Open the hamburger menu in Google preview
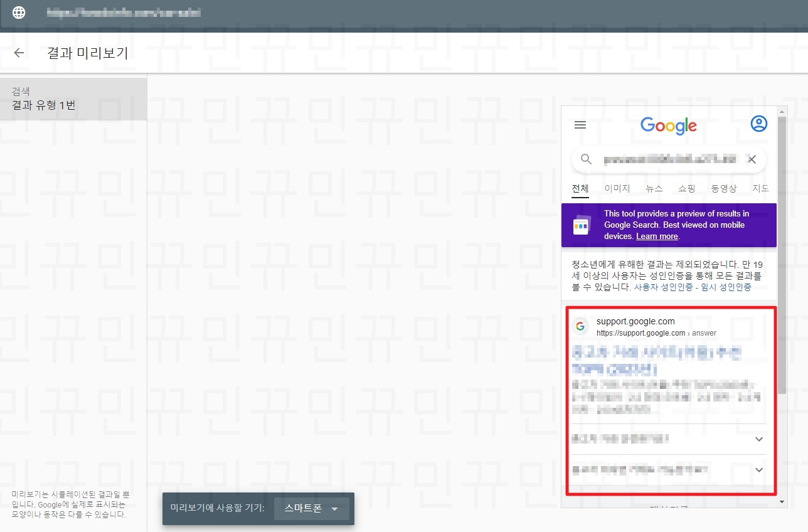The width and height of the screenshot is (808, 532). [580, 125]
